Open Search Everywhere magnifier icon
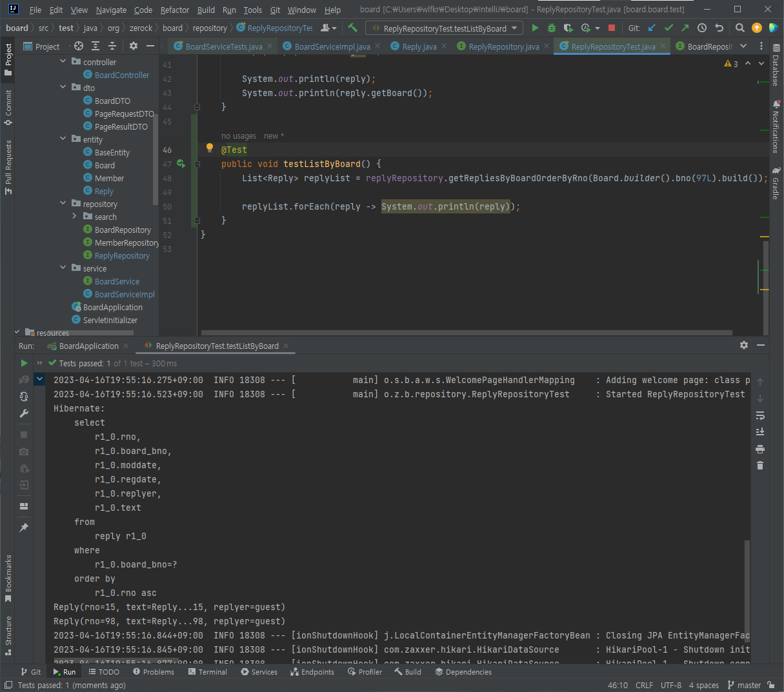Viewport: 784px width, 692px height. click(740, 28)
